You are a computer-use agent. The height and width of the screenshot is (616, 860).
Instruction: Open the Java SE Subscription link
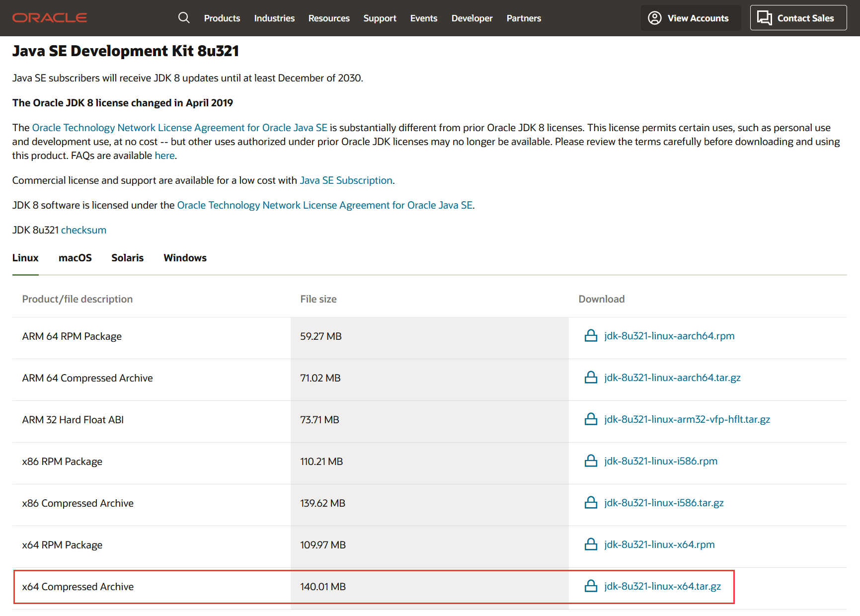tap(346, 180)
